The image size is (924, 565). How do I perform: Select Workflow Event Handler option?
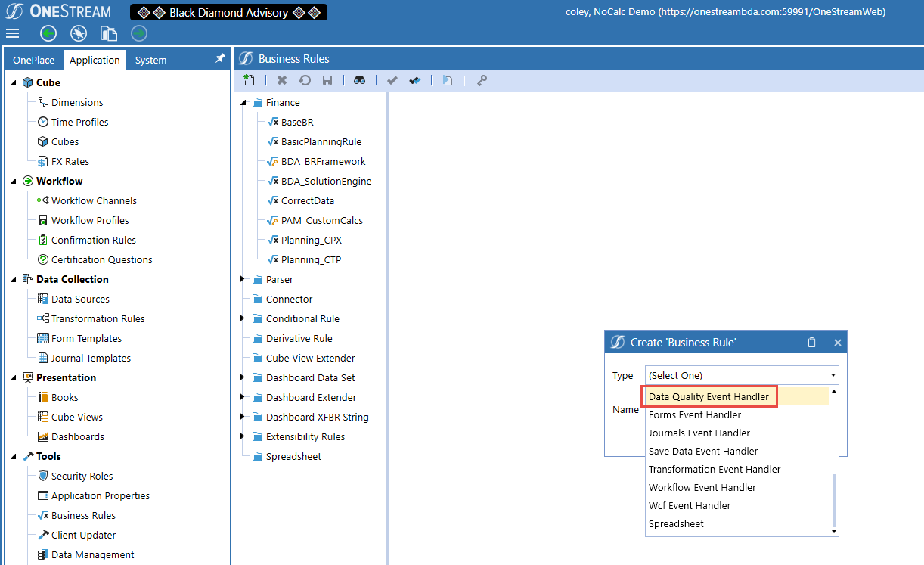737,487
